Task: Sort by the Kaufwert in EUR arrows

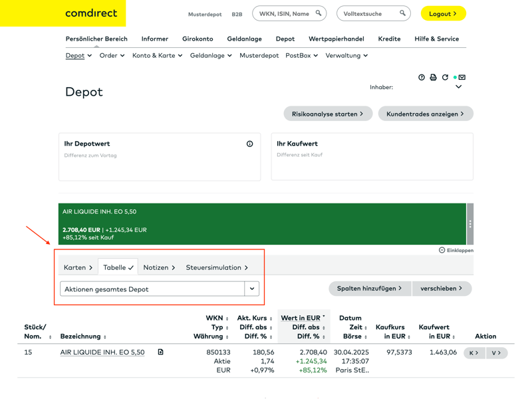Action: pyautogui.click(x=454, y=337)
